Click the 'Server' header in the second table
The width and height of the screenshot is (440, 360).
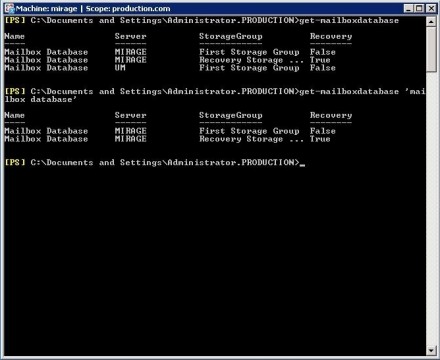click(130, 115)
